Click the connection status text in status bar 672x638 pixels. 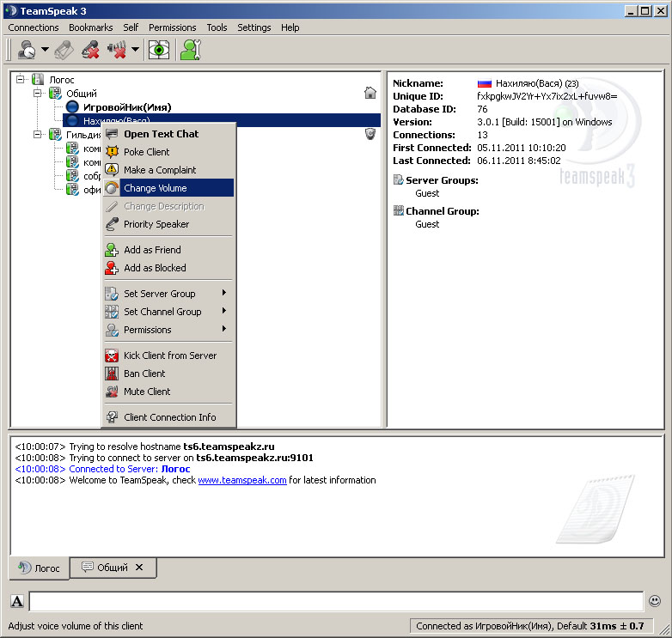coord(529,626)
